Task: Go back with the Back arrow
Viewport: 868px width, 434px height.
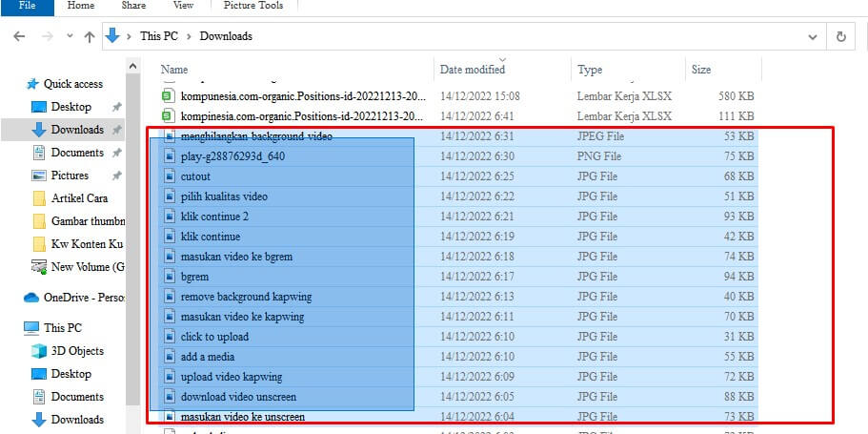Action: click(19, 36)
